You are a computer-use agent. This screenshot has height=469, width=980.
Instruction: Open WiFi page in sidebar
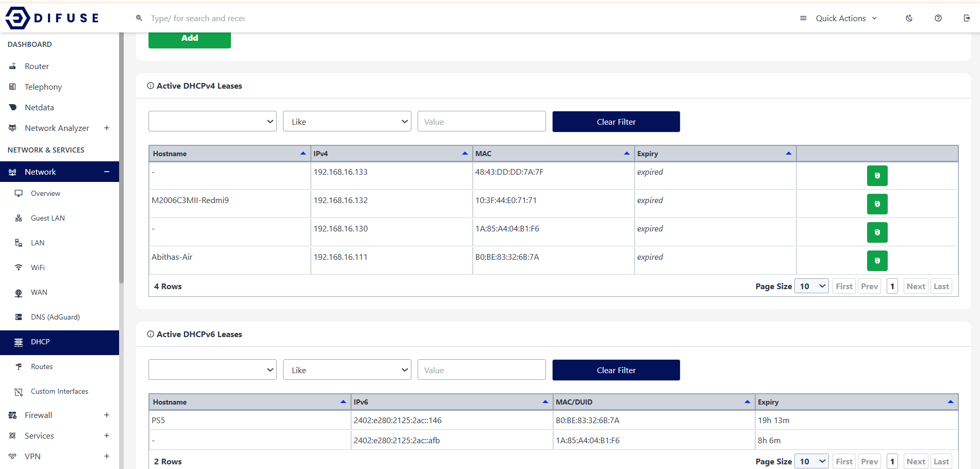click(38, 267)
